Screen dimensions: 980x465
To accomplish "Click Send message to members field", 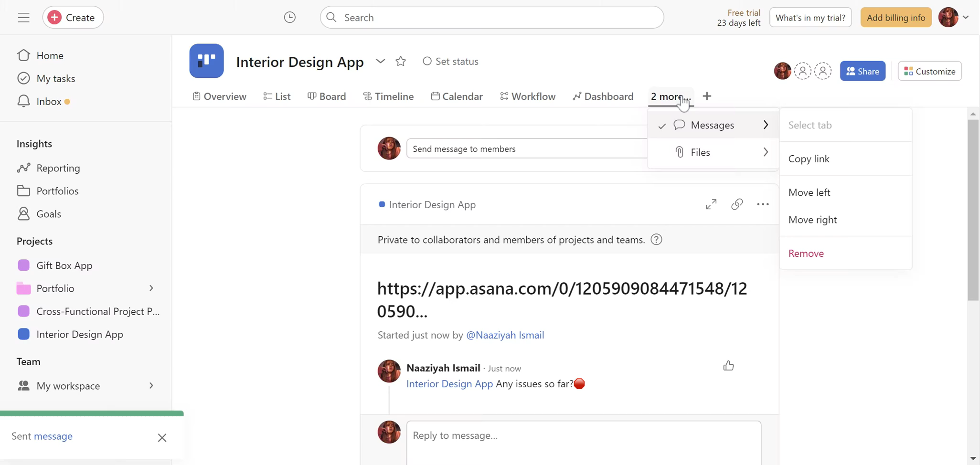I will pyautogui.click(x=527, y=148).
